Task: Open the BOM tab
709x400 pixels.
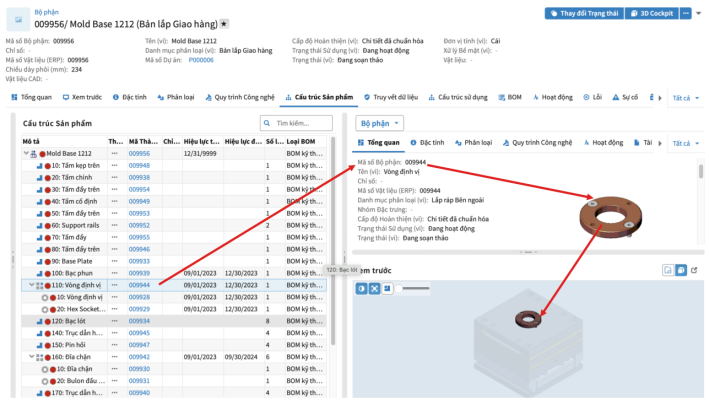Action: (513, 98)
